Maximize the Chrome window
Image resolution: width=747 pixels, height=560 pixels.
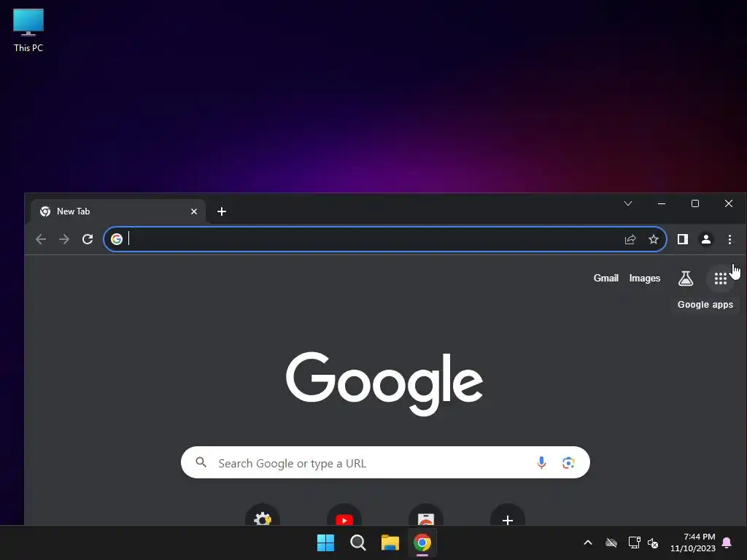coord(695,204)
